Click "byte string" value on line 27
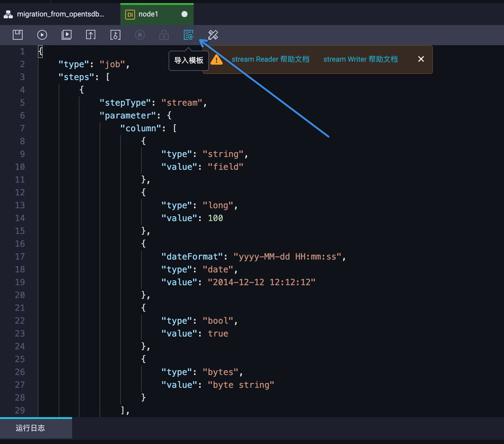 point(241,385)
